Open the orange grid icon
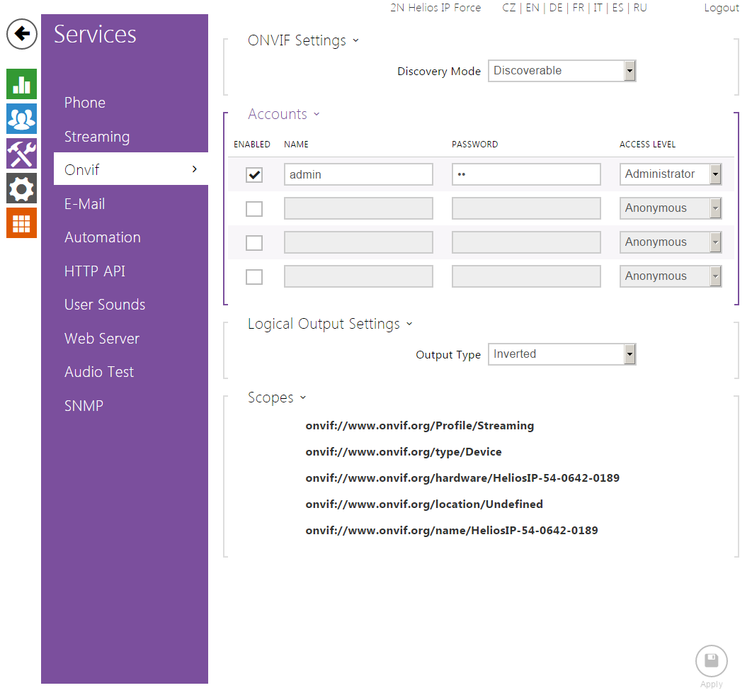The width and height of the screenshot is (752, 700). [21, 223]
